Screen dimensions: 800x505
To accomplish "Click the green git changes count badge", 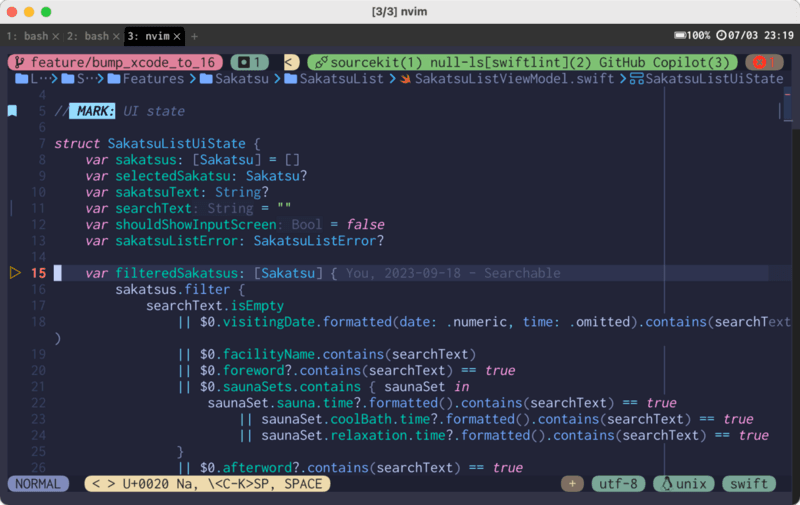I will click(x=249, y=62).
